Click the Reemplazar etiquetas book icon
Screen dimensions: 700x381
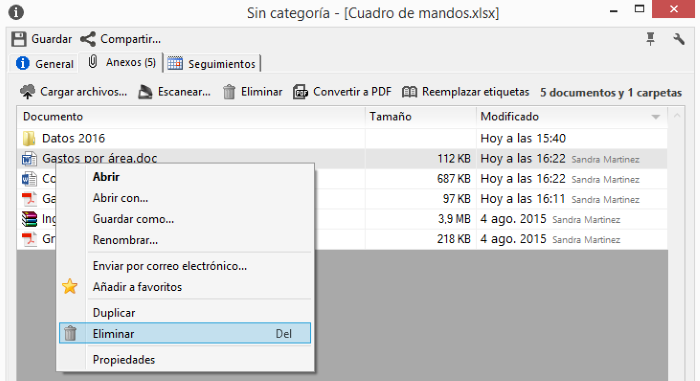point(409,92)
